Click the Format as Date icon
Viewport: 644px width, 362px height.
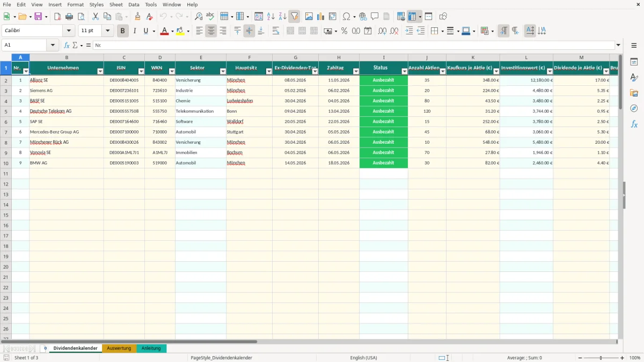pos(368,31)
